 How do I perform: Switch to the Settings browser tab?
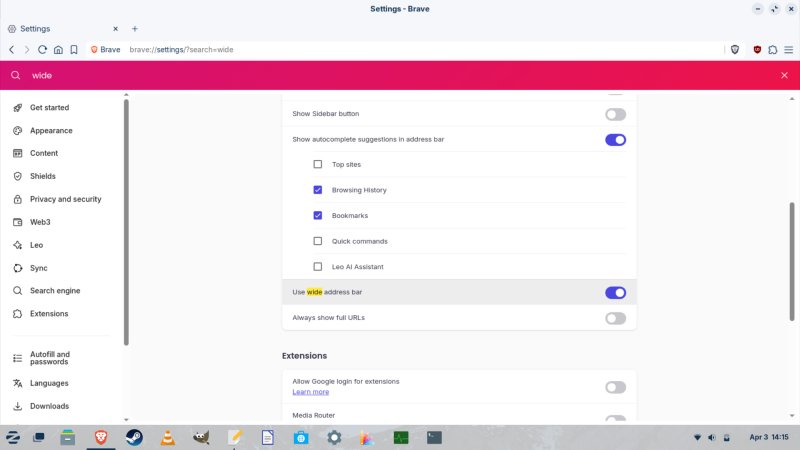click(58, 29)
